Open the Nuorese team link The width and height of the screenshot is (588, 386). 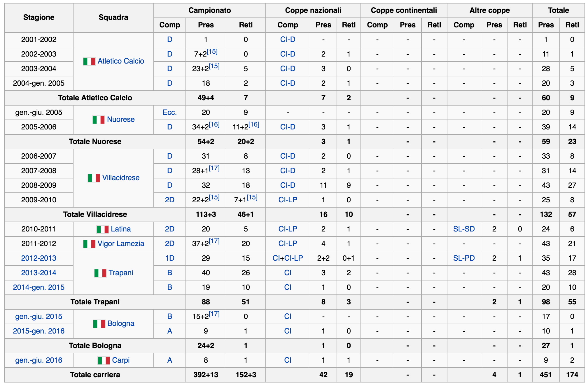[121, 120]
